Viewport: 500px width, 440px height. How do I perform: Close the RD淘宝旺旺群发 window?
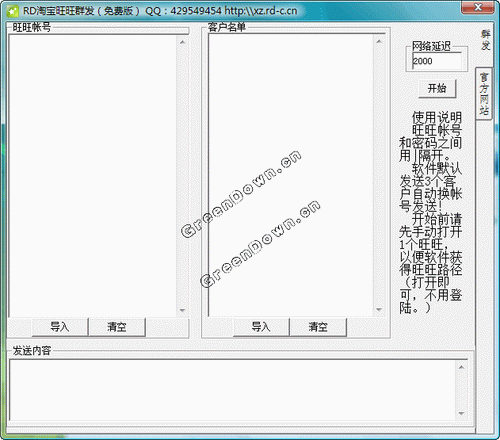478,7
